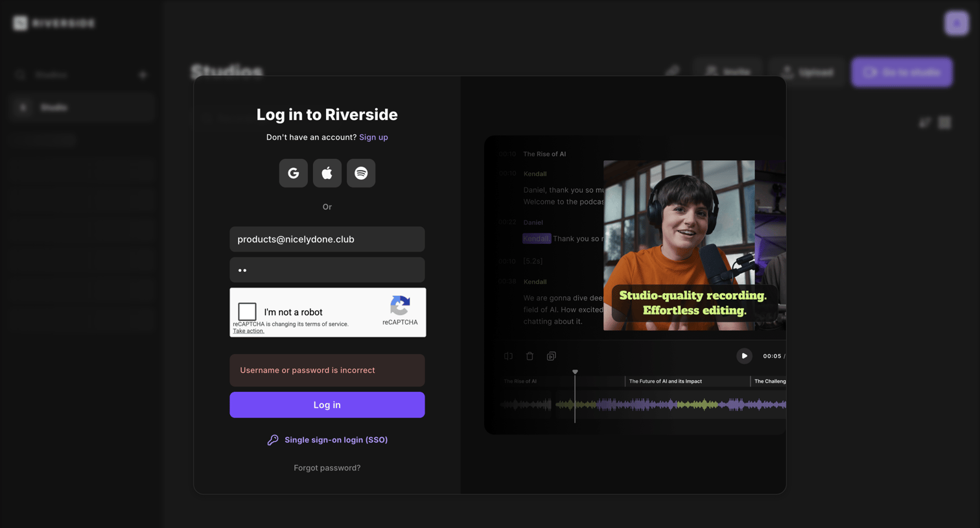Select The Future of AI and its Impact chapter
Viewport: 980px width, 528px height.
coord(665,381)
